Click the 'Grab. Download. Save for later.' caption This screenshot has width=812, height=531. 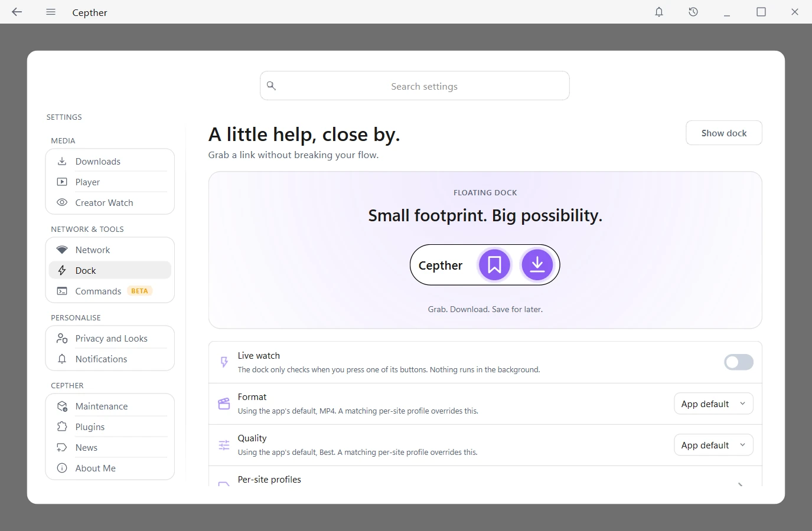[485, 309]
